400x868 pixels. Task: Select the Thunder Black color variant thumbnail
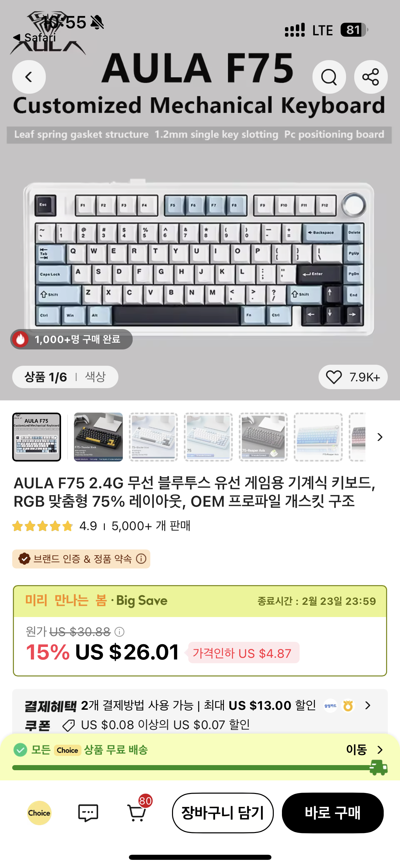click(x=98, y=437)
